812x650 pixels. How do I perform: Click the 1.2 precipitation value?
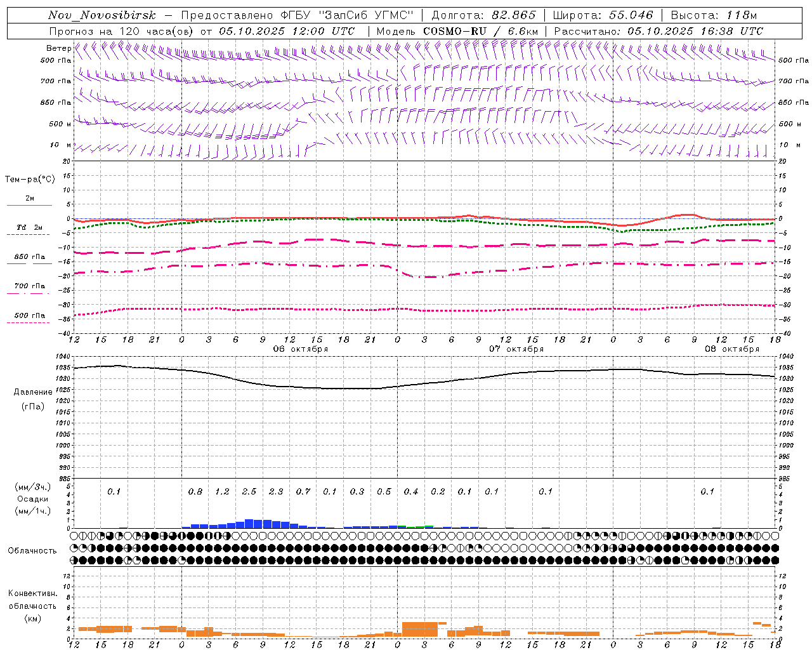222,492
